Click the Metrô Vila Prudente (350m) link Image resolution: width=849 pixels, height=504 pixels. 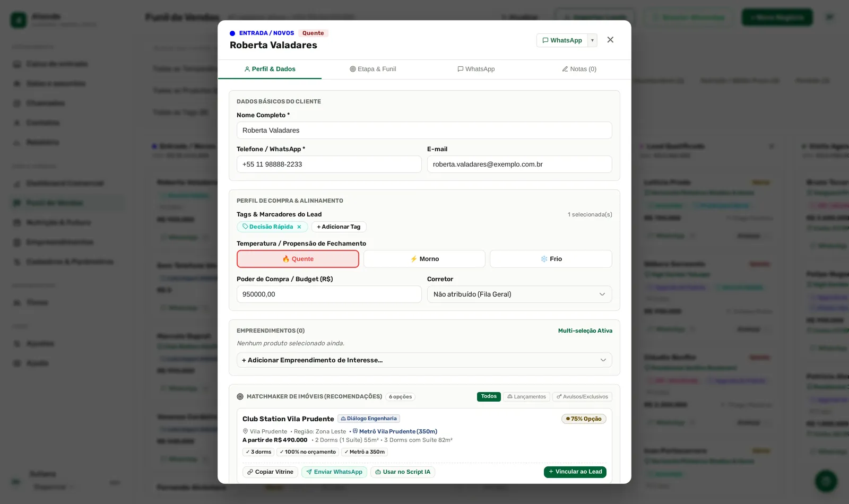395,432
